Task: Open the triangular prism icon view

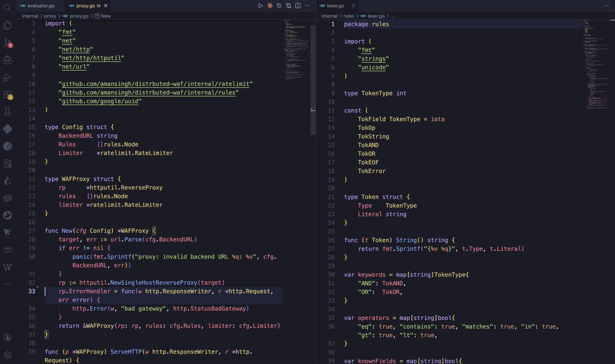Action: pos(8,180)
